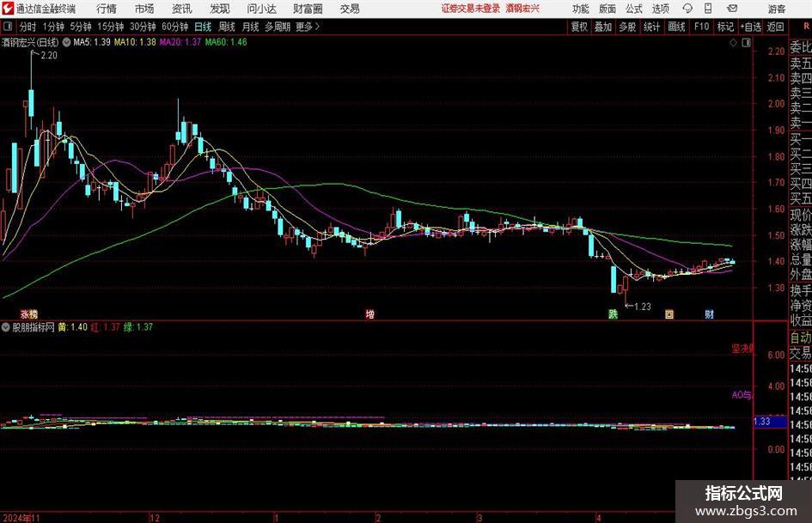The image size is (812, 523).
Task: Click the 返回 button
Action: coord(776,27)
